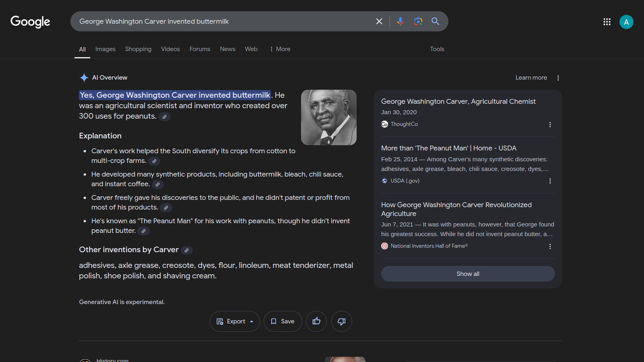The width and height of the screenshot is (644, 362).
Task: Open source link after '300 uses for peanuts'
Action: pos(165,117)
